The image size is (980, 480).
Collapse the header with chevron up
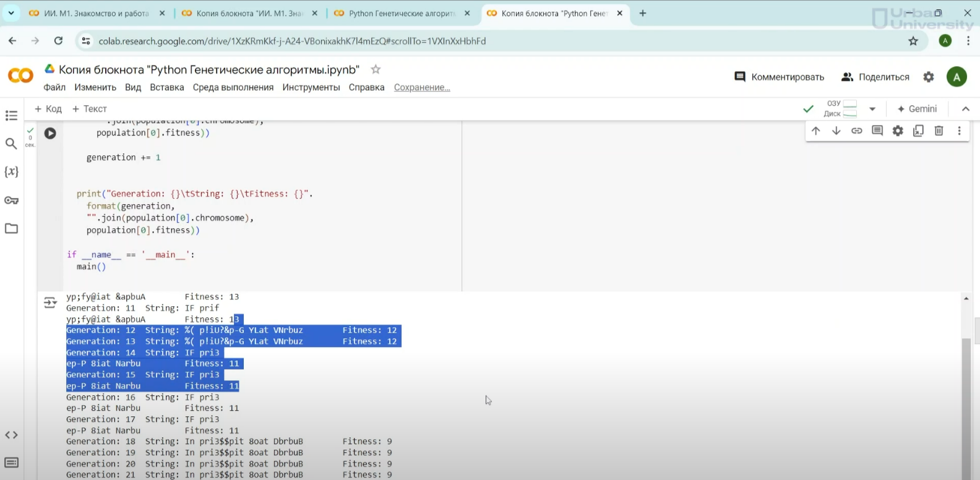[x=965, y=109]
